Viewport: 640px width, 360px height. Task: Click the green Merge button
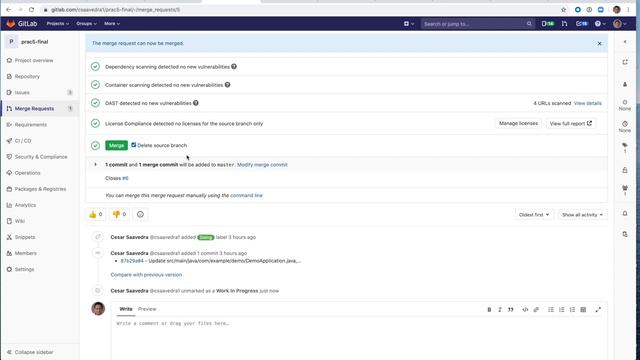coord(116,145)
